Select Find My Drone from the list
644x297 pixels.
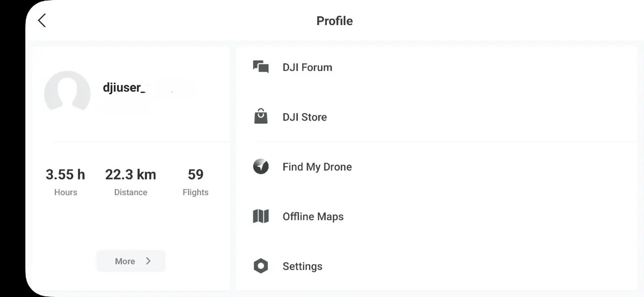tap(436, 167)
